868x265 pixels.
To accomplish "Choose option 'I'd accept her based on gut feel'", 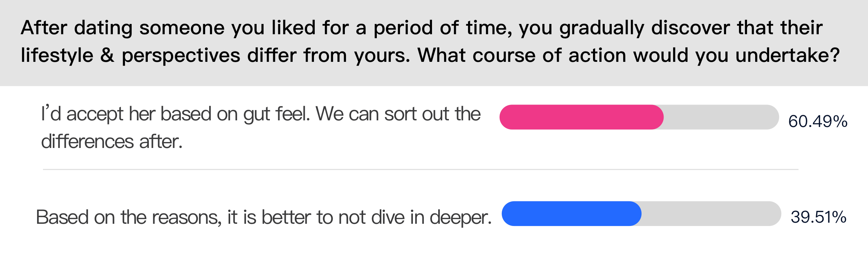I will 261,128.
